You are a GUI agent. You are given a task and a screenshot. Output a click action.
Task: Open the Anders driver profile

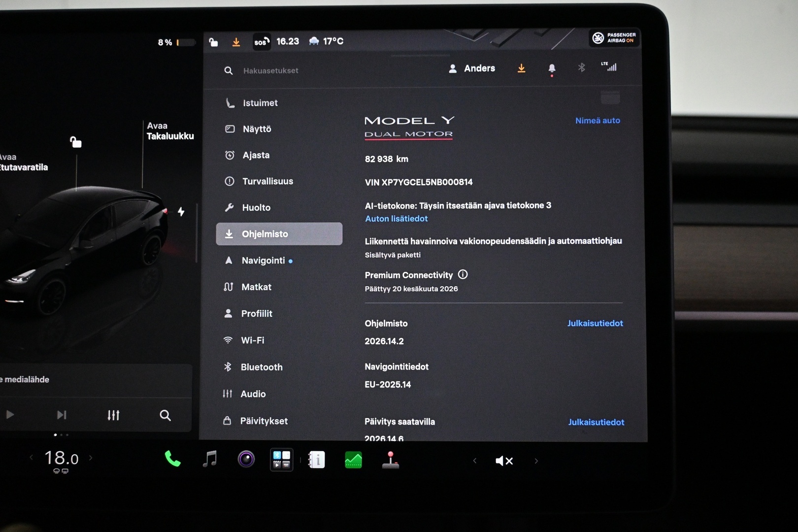coord(472,68)
